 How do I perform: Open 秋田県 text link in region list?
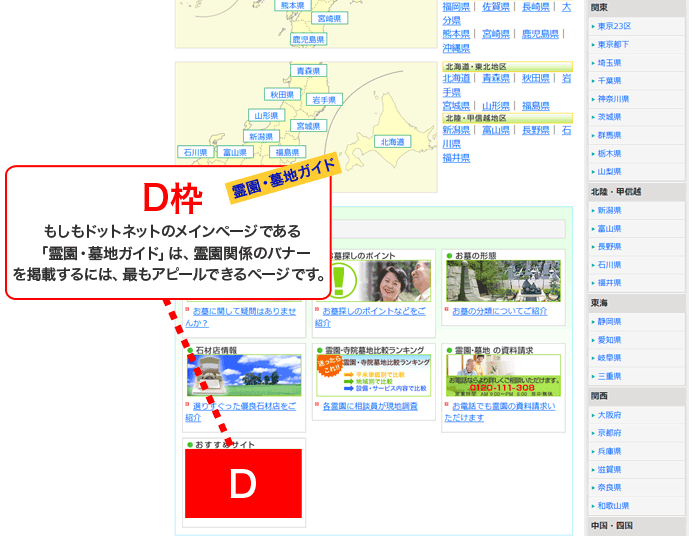(x=535, y=78)
